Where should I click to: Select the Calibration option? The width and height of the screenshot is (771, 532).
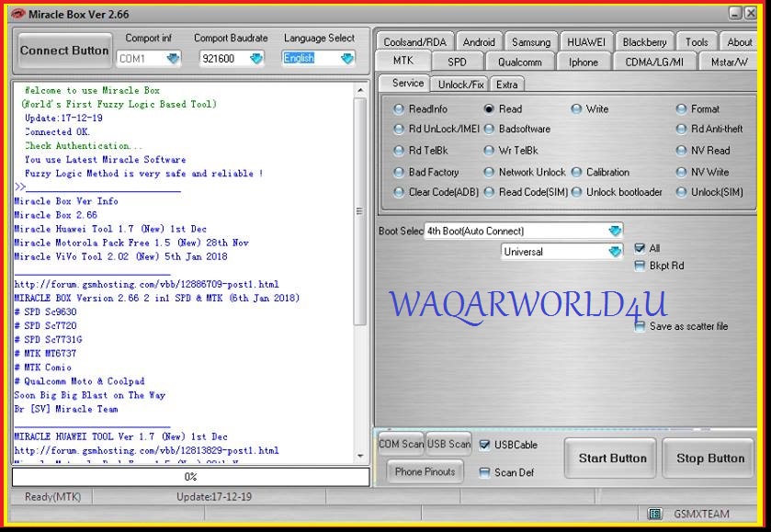576,172
